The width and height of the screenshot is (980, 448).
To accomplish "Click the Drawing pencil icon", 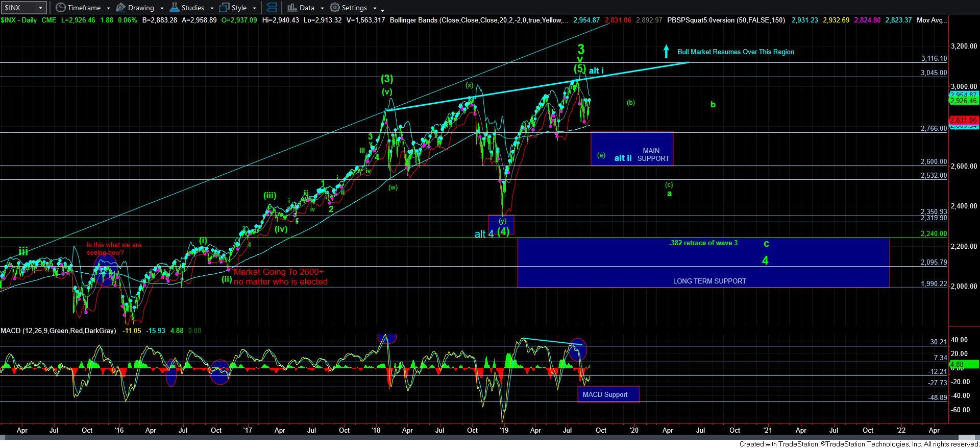I will (x=121, y=8).
